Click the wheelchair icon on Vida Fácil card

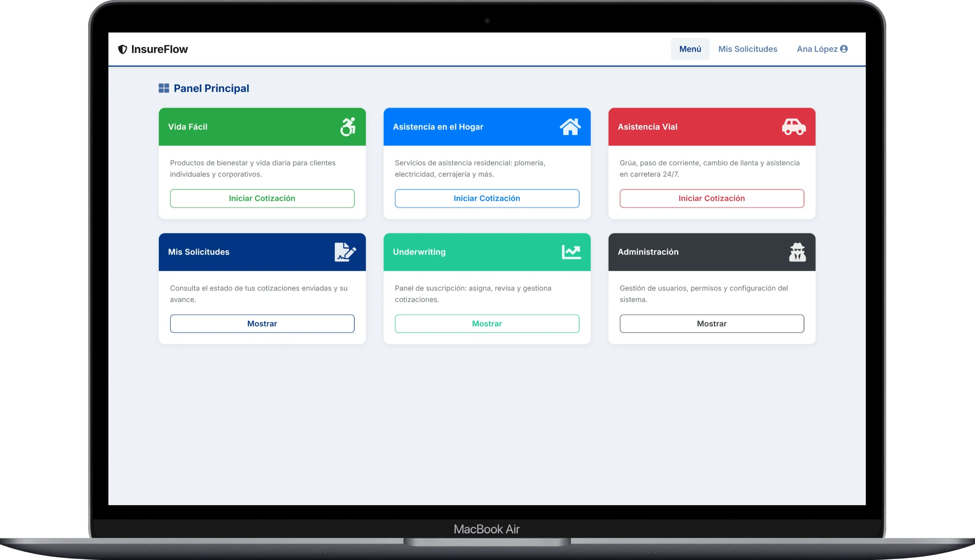click(348, 127)
